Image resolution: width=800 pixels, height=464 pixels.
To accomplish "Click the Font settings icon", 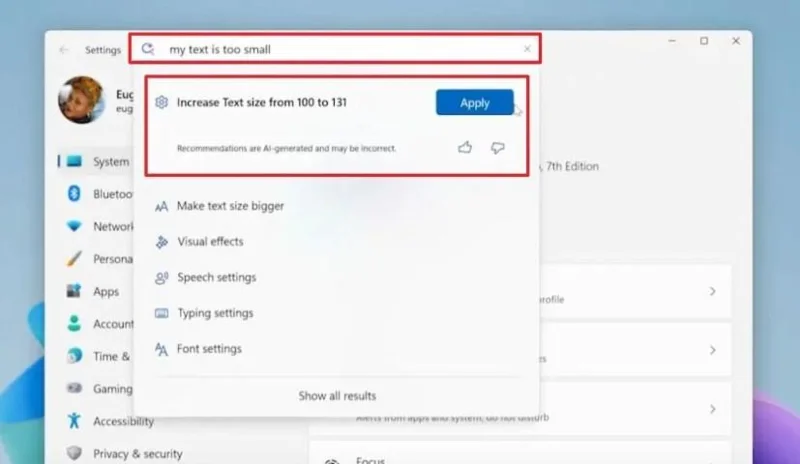I will [161, 349].
